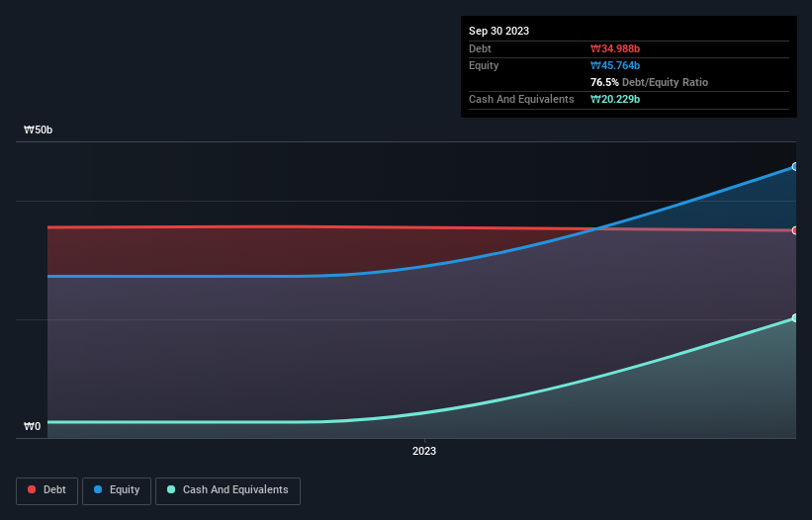Image resolution: width=812 pixels, height=520 pixels.
Task: Click the ₩50b y-axis label
Action: point(39,130)
